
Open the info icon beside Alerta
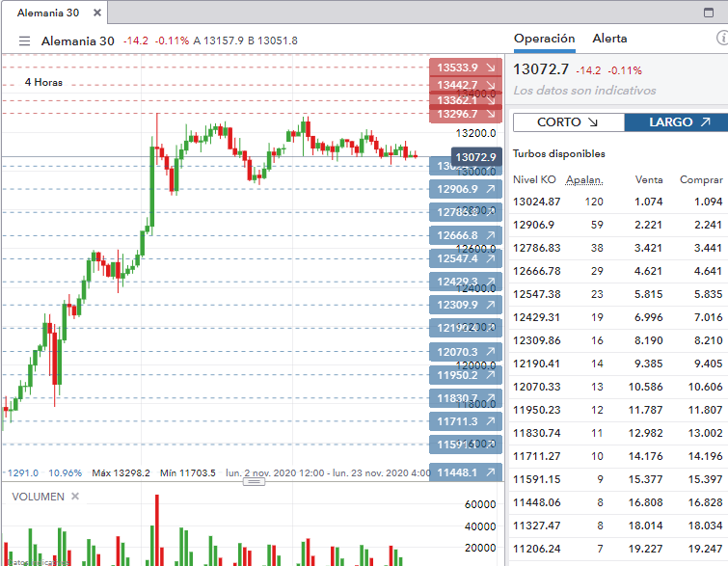click(722, 38)
